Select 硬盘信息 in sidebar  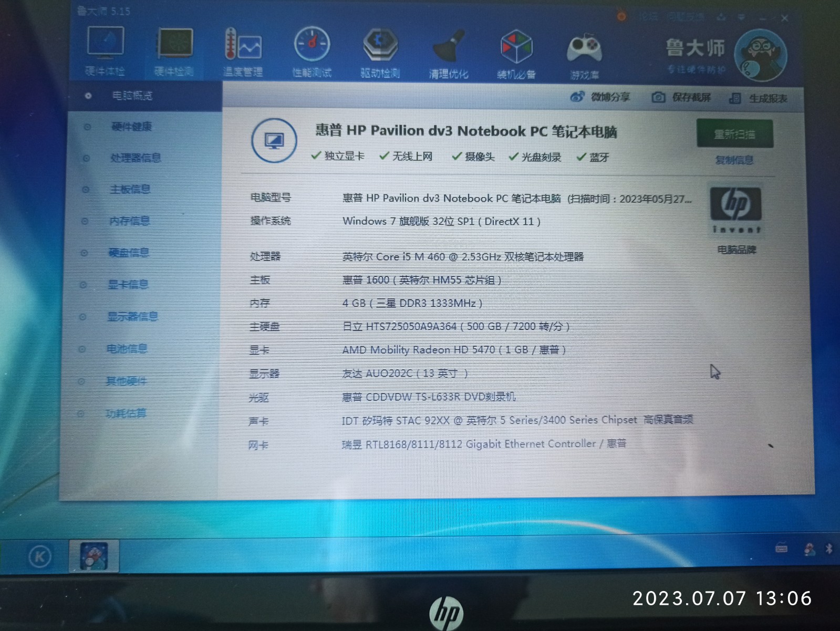click(129, 253)
